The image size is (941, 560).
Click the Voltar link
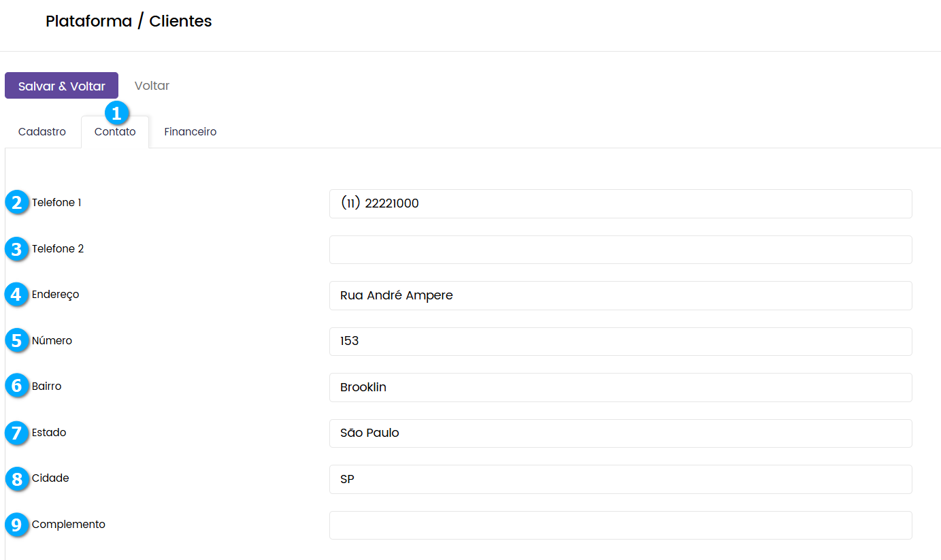(152, 86)
